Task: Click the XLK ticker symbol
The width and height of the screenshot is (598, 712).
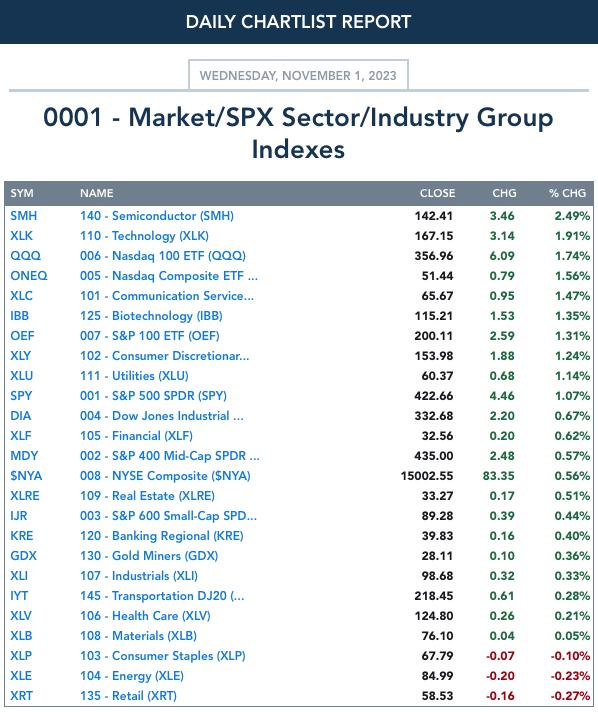Action: pos(21,236)
